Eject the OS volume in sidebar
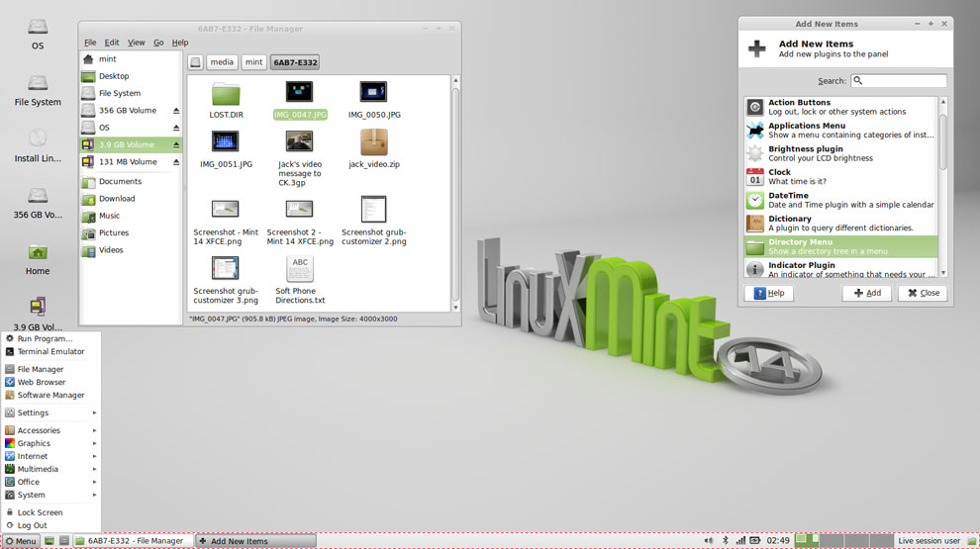Image resolution: width=980 pixels, height=549 pixels. coord(176,128)
